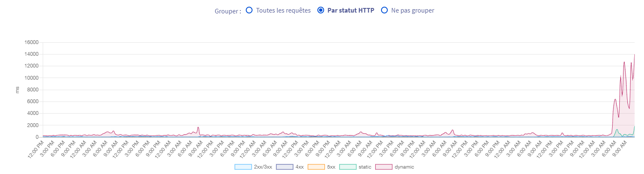This screenshot has width=644, height=174.
Task: Toggle the 4xx legend color box
Action: click(x=285, y=167)
